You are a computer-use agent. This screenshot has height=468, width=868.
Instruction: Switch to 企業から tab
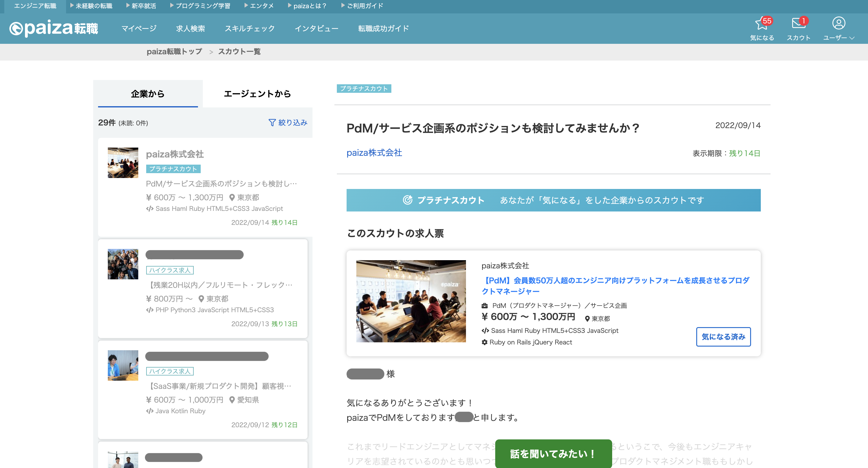tap(148, 94)
